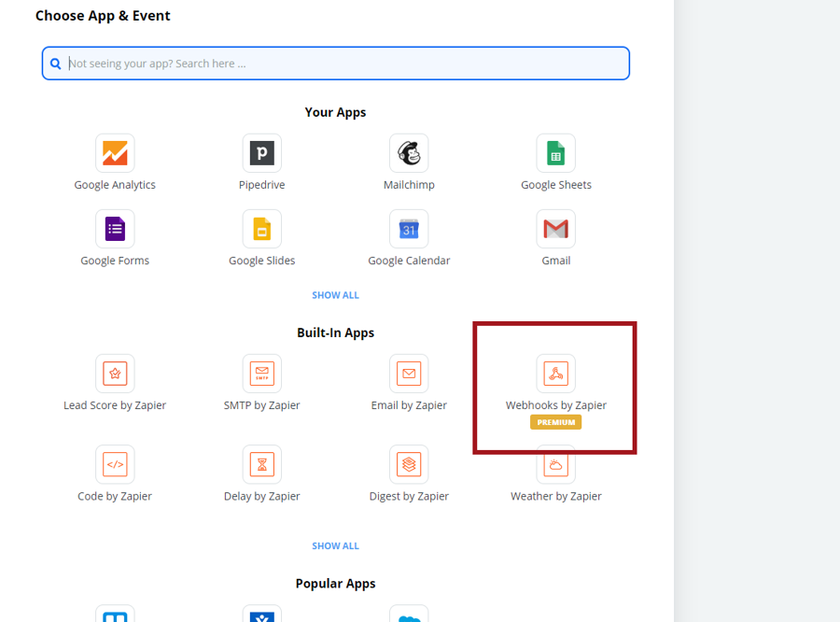Choose Code by Zapier icon

pyautogui.click(x=115, y=464)
